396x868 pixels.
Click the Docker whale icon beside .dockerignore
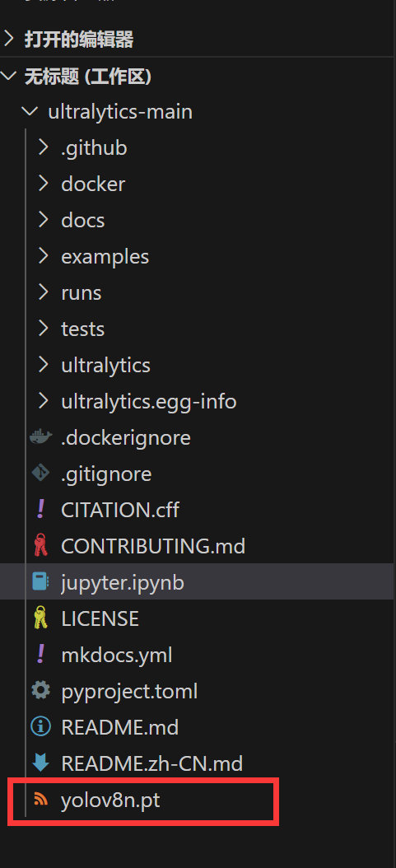[x=41, y=437]
